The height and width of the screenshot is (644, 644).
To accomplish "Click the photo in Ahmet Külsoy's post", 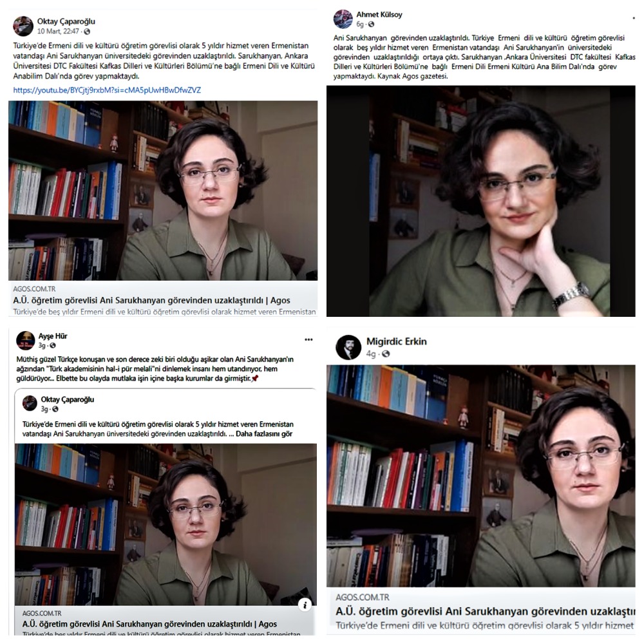I will click(481, 201).
